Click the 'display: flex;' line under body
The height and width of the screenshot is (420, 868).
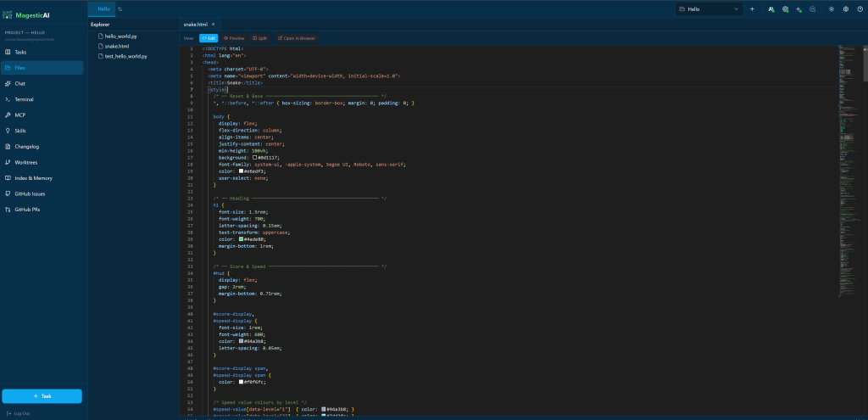[238, 124]
